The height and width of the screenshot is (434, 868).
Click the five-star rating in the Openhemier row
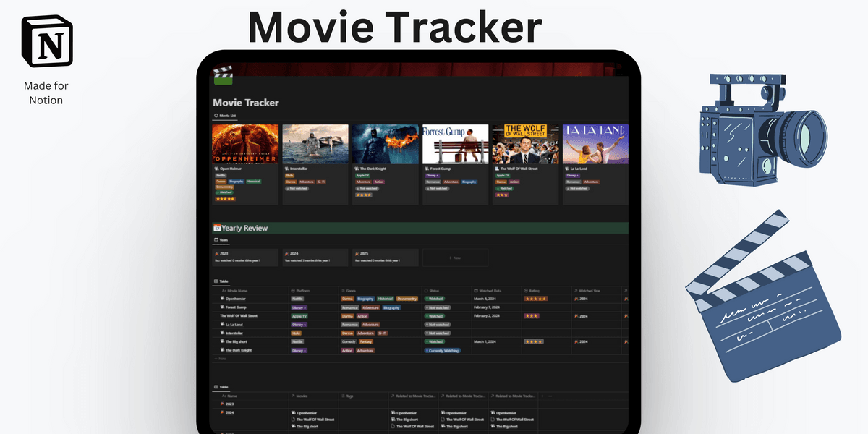pos(535,298)
